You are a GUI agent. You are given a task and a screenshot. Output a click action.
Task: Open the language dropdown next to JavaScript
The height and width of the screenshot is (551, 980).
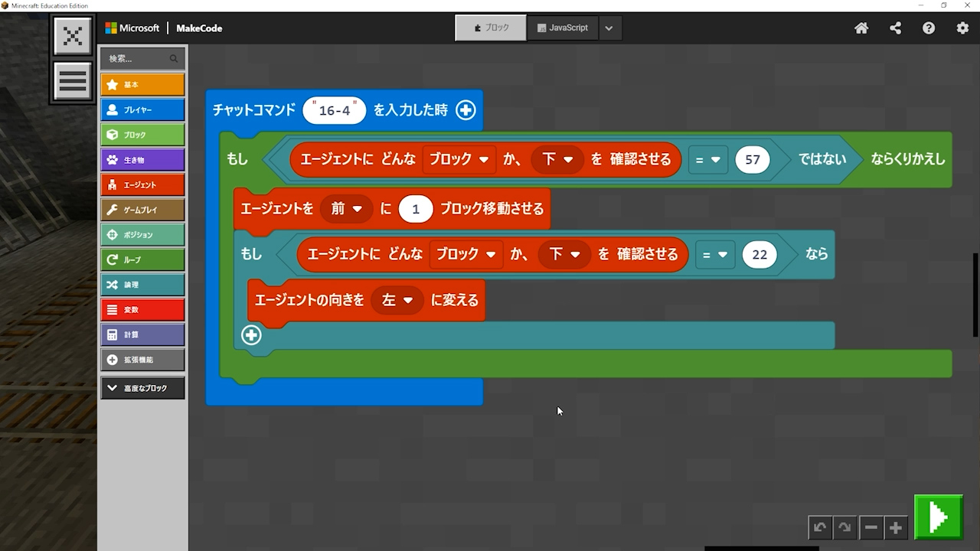click(609, 28)
